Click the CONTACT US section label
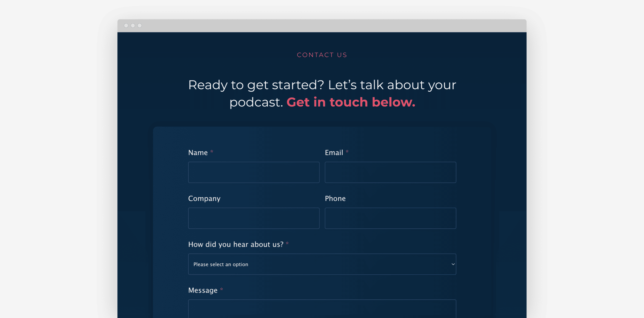The width and height of the screenshot is (644, 318). [322, 55]
